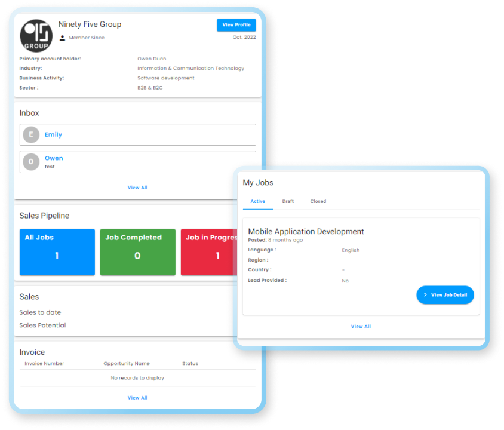Click the Owen Duan account holder text
504x430 pixels.
[152, 59]
